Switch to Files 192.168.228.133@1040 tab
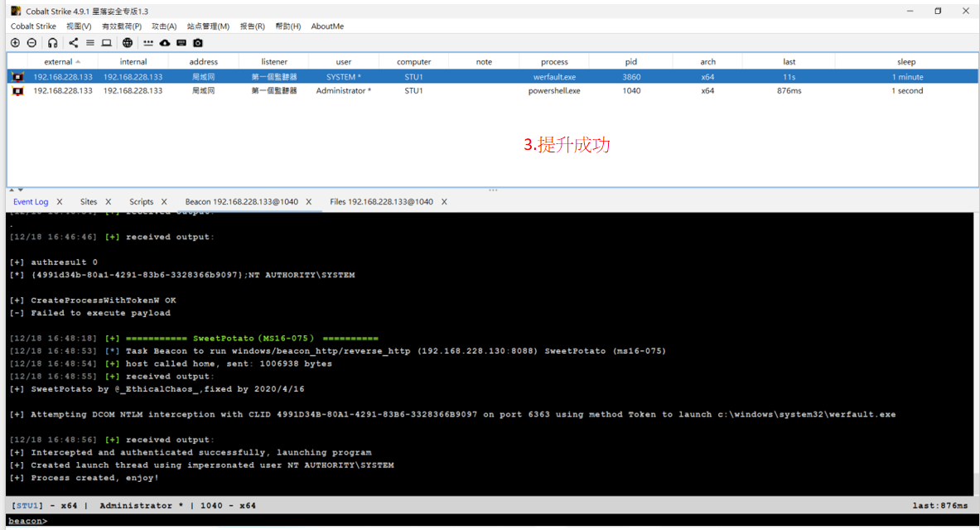Image resolution: width=980 pixels, height=530 pixels. pyautogui.click(x=381, y=202)
